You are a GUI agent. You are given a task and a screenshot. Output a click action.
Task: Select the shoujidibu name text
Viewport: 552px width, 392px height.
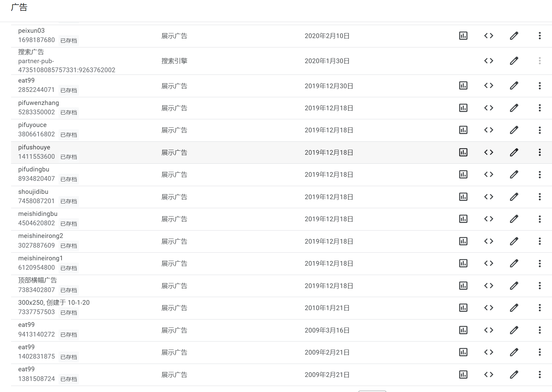click(x=33, y=192)
